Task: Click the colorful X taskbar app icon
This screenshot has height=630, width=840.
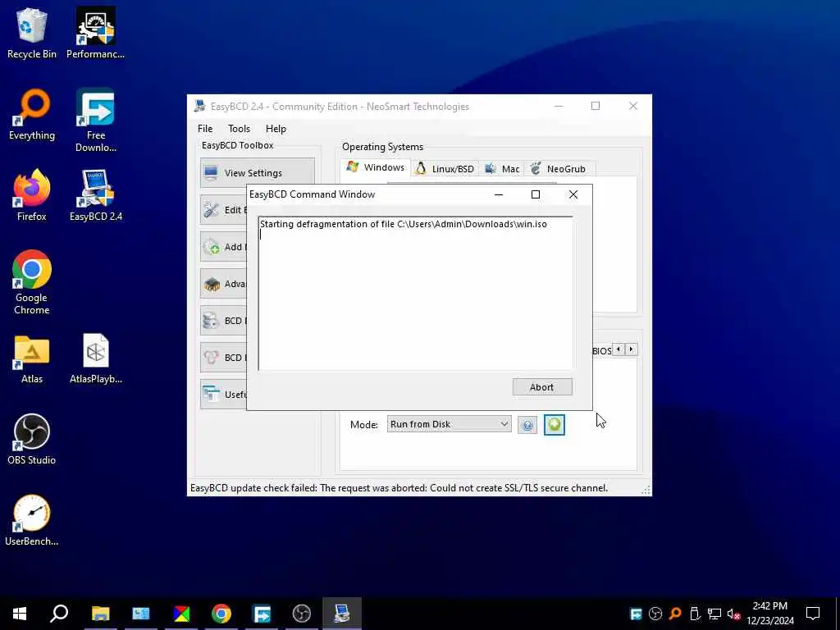Action: click(181, 614)
